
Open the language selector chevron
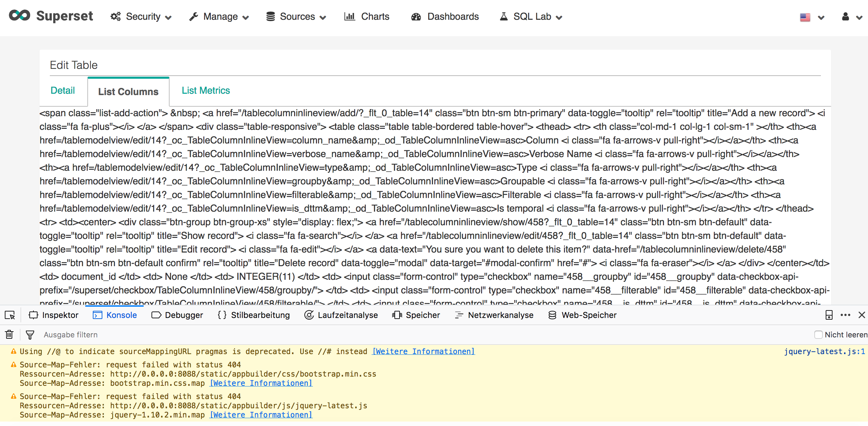(x=821, y=18)
